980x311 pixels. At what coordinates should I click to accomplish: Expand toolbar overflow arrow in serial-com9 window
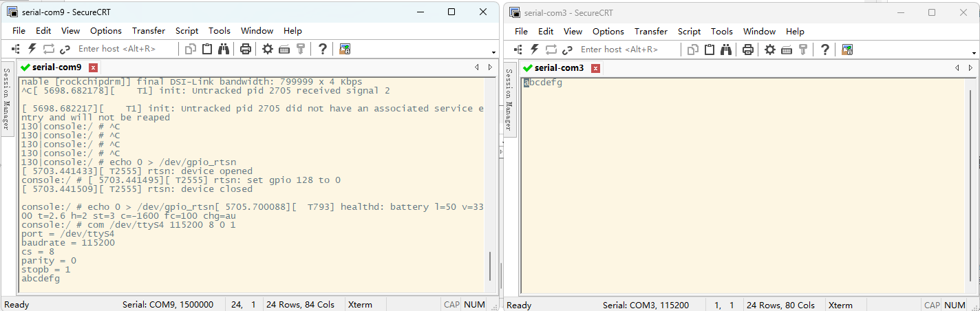[493, 53]
